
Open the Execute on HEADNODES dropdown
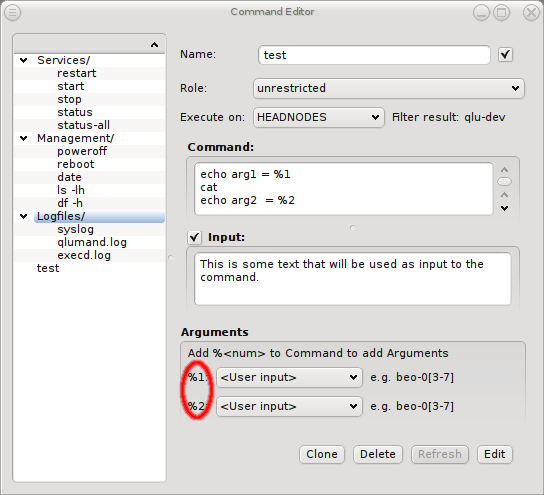[x=318, y=118]
